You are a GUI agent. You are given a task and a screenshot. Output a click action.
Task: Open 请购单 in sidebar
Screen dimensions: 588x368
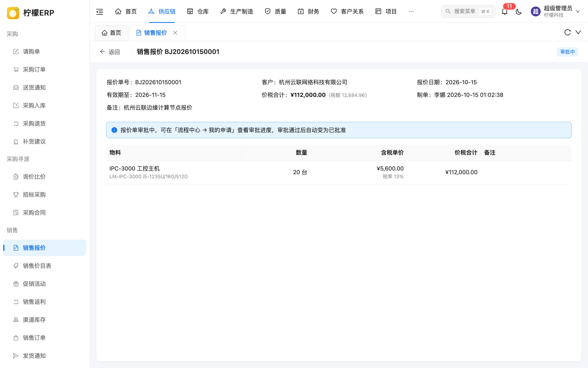(45, 52)
